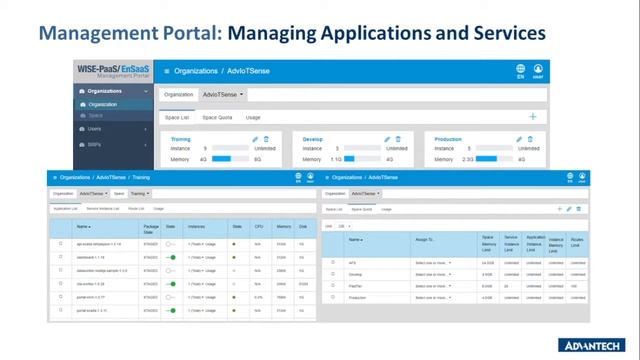Switch to Usage tab in top portal

tap(253, 118)
